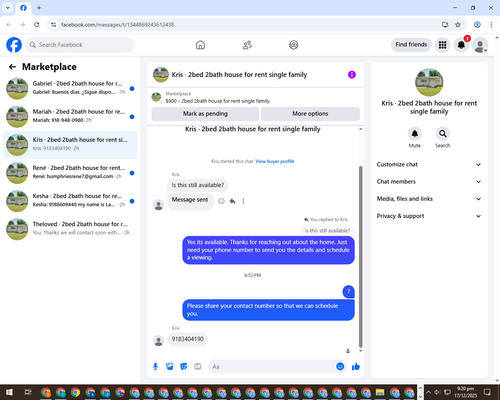Viewport: 500px width, 400px height.
Task: Open René's conversation
Action: 70,173
